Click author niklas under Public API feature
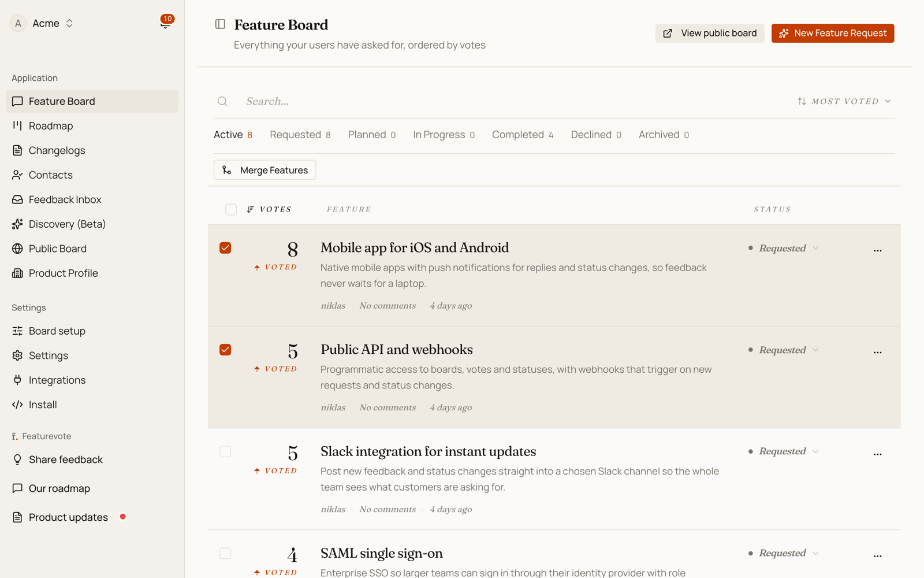 tap(333, 407)
